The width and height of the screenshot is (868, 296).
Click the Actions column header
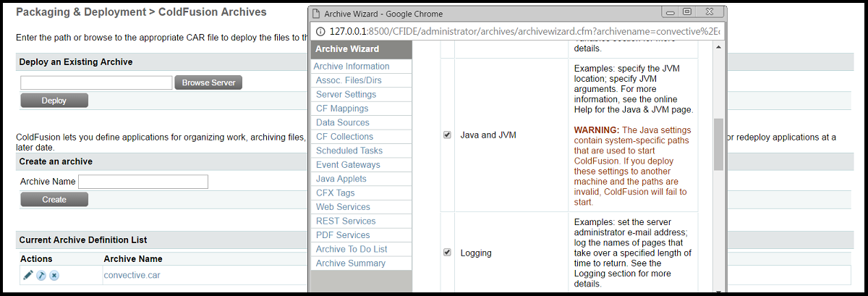(36, 258)
